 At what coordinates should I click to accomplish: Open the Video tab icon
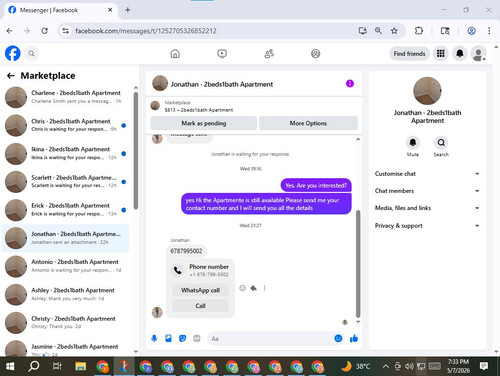(222, 54)
